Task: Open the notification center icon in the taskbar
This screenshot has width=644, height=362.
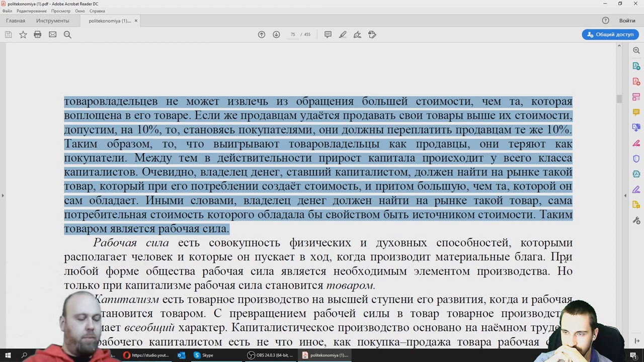Action: pos(633,355)
